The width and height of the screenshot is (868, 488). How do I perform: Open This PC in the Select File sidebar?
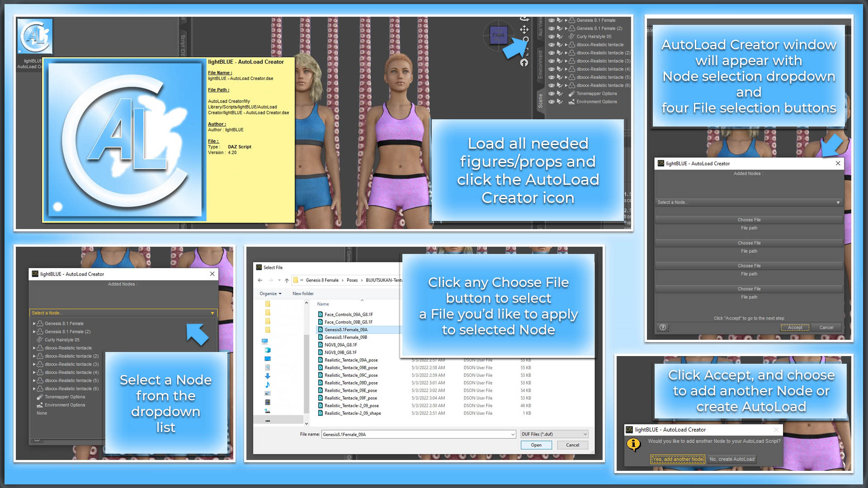[x=265, y=341]
